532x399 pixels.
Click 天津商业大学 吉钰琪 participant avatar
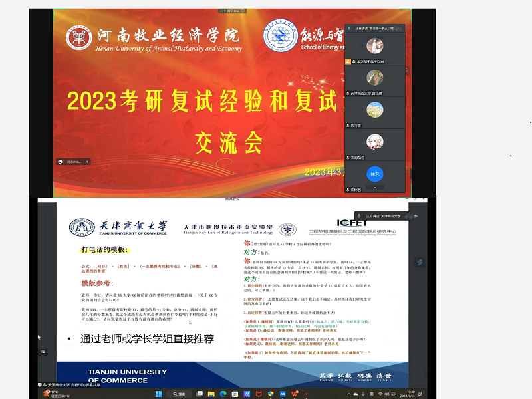click(x=375, y=78)
